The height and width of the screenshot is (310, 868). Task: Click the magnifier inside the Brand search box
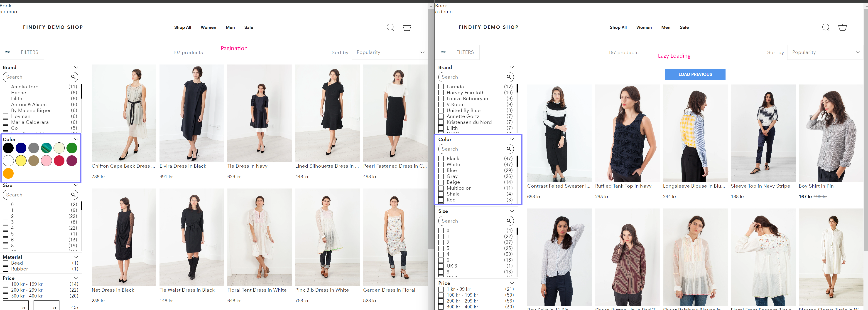click(73, 77)
